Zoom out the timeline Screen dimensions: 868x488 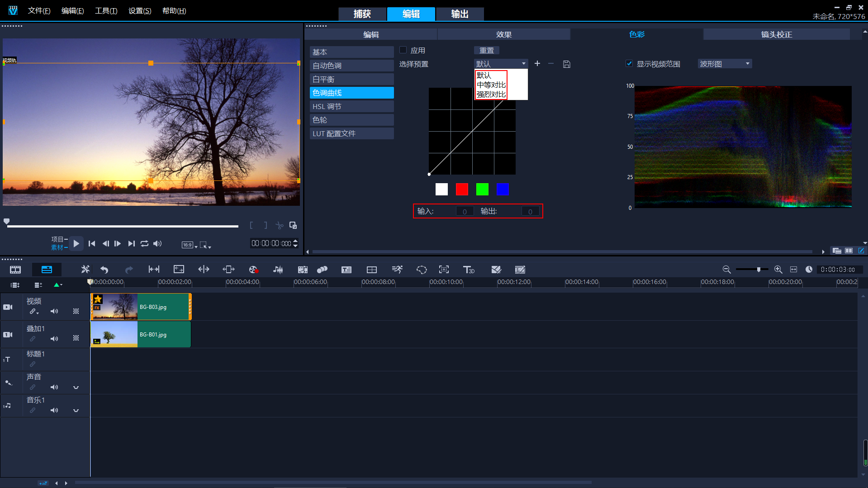click(x=726, y=270)
